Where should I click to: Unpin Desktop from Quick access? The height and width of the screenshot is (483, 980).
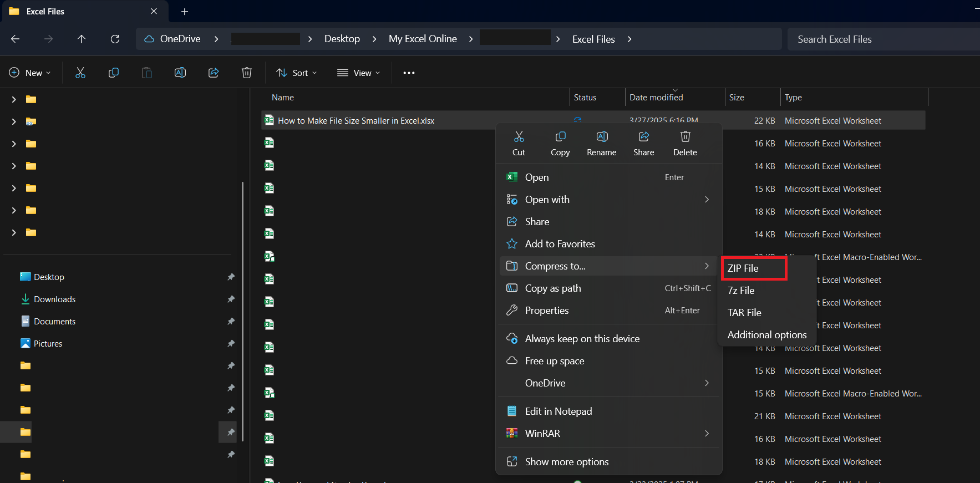[231, 277]
